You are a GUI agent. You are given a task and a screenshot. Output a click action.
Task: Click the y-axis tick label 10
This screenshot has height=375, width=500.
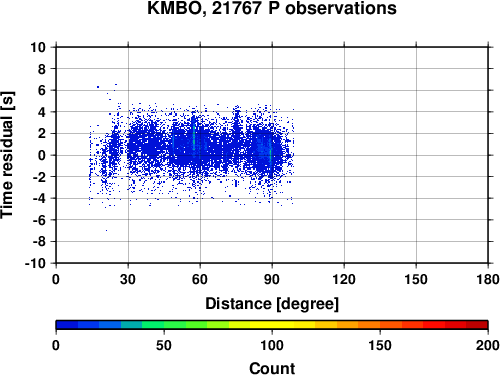coord(38,47)
